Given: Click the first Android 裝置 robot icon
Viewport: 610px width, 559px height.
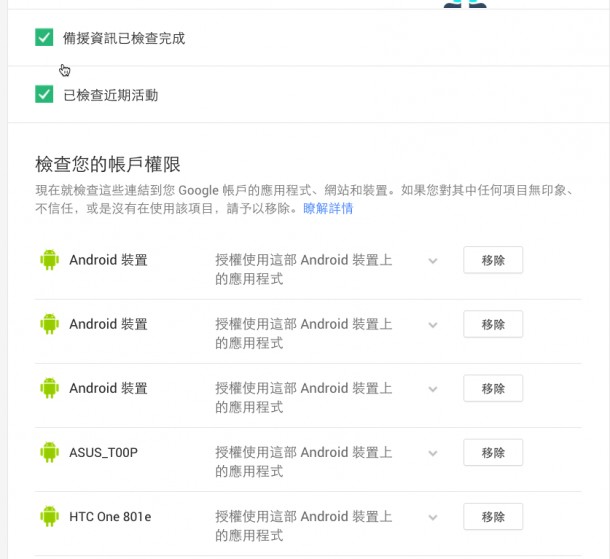Looking at the screenshot, I should click(49, 260).
